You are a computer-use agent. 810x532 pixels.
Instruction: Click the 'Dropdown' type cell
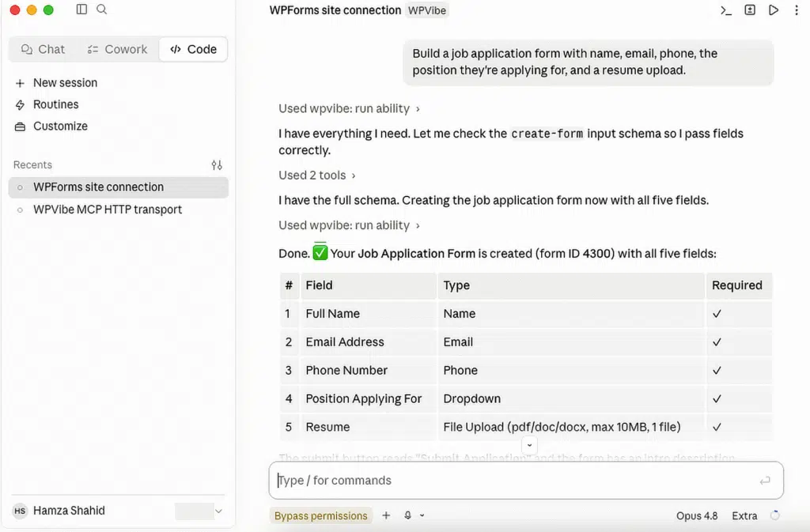(571, 399)
